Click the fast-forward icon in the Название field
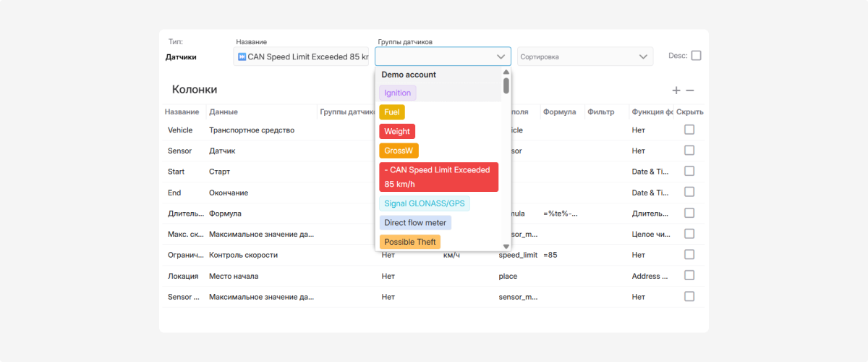Viewport: 868px width, 362px height. pyautogui.click(x=242, y=56)
